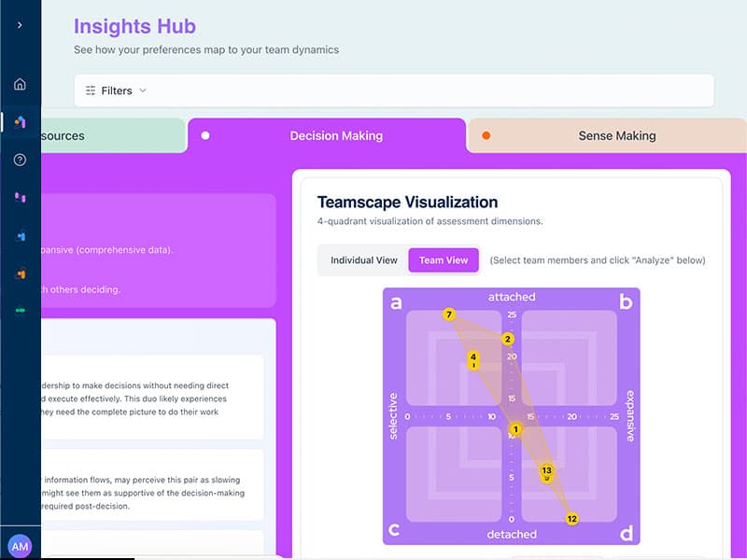Click data point 7 on the teamscape chart
This screenshot has width=747, height=560.
447,315
